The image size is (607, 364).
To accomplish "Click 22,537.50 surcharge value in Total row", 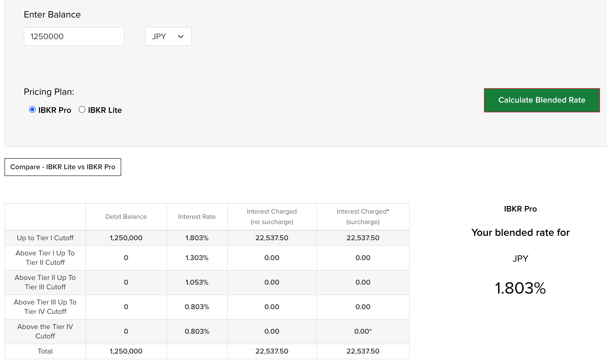I will pyautogui.click(x=363, y=351).
